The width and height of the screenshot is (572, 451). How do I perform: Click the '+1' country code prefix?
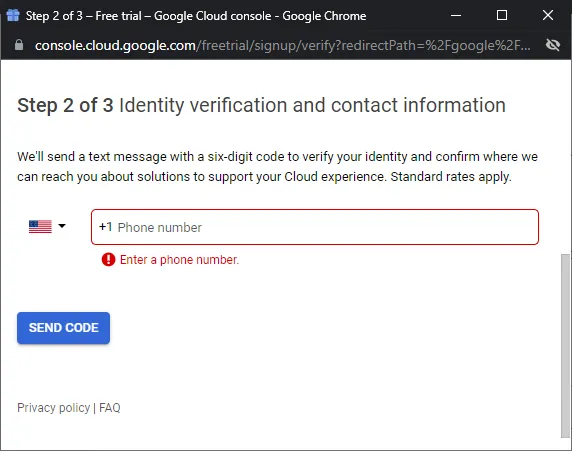(x=105, y=227)
